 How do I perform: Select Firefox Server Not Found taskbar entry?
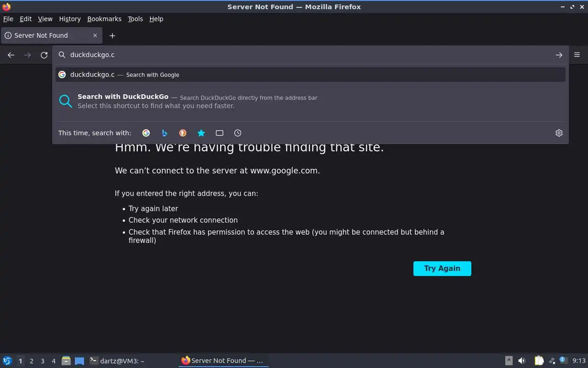pos(223,361)
